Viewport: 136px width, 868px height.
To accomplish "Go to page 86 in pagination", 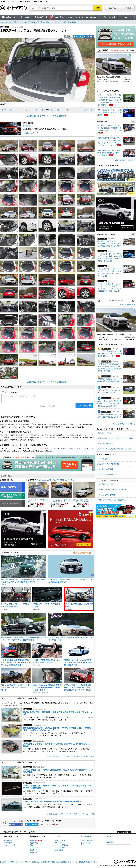I will pyautogui.click(x=68, y=110).
